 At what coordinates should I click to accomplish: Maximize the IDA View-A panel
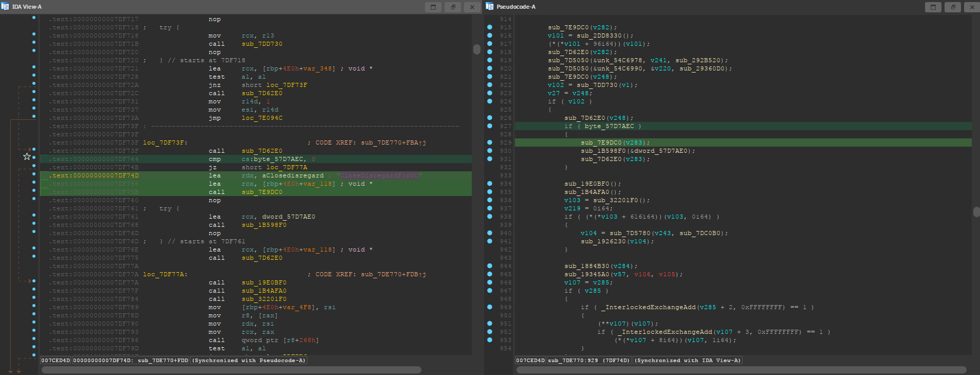tap(433, 7)
